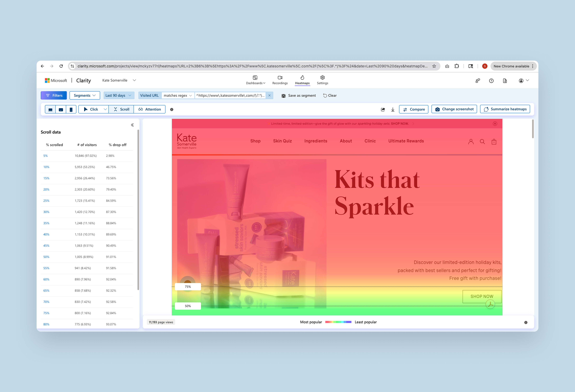This screenshot has width=575, height=392.
Task: Select the tablet device view
Action: 61,109
